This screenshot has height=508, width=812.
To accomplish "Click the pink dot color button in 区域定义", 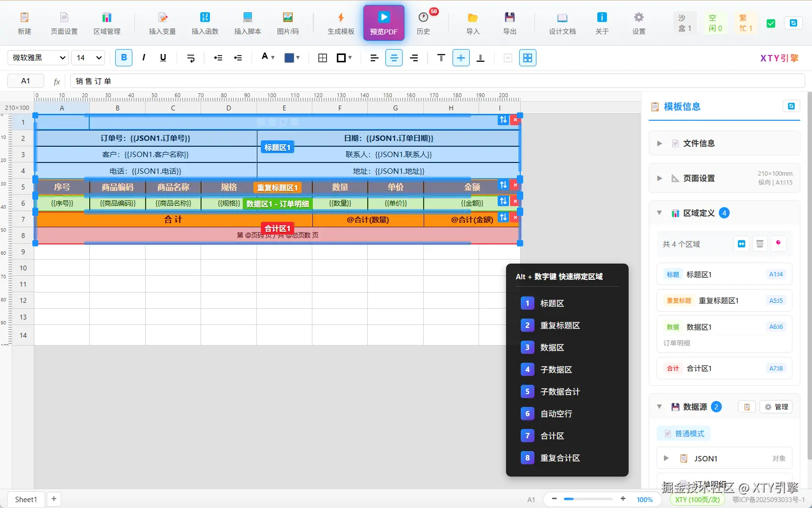I will point(778,243).
